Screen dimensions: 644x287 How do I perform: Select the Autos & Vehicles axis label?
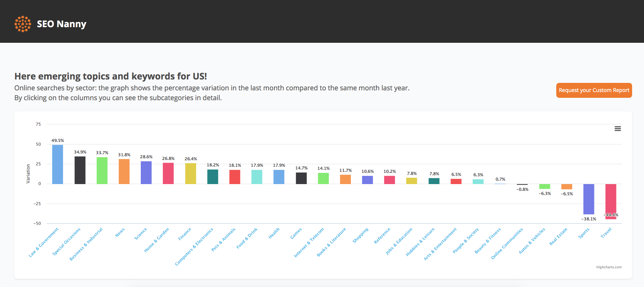(x=532, y=241)
